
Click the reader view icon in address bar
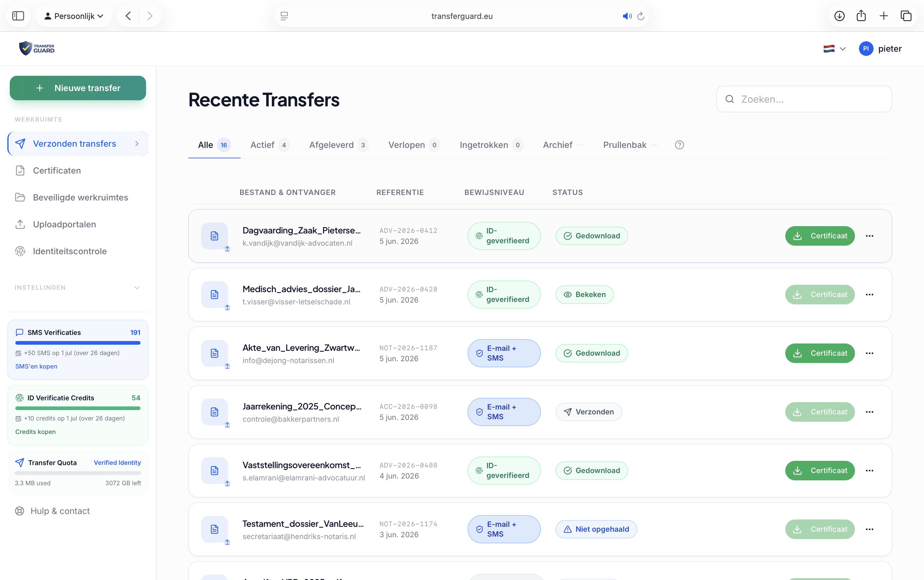click(x=284, y=16)
